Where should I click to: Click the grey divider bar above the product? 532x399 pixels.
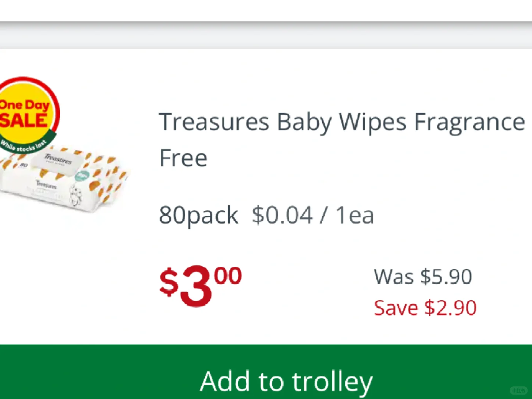pos(266,35)
